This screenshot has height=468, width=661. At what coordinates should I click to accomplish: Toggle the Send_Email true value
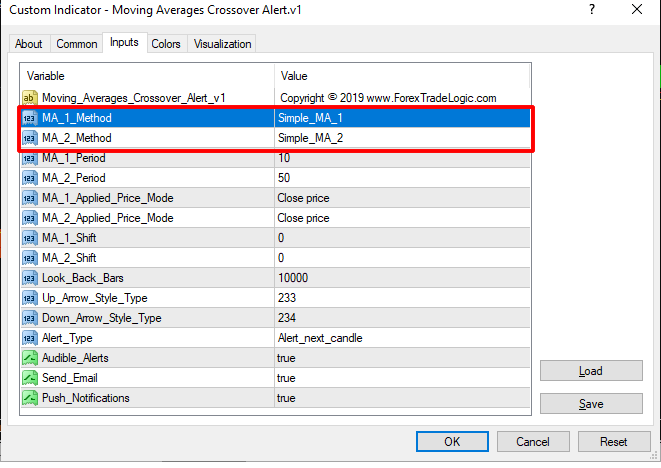pos(400,378)
